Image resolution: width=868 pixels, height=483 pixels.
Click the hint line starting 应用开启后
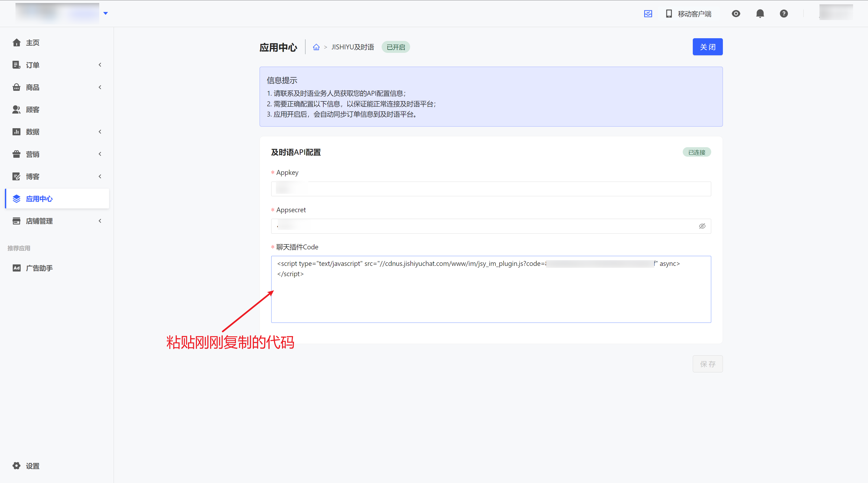point(342,114)
